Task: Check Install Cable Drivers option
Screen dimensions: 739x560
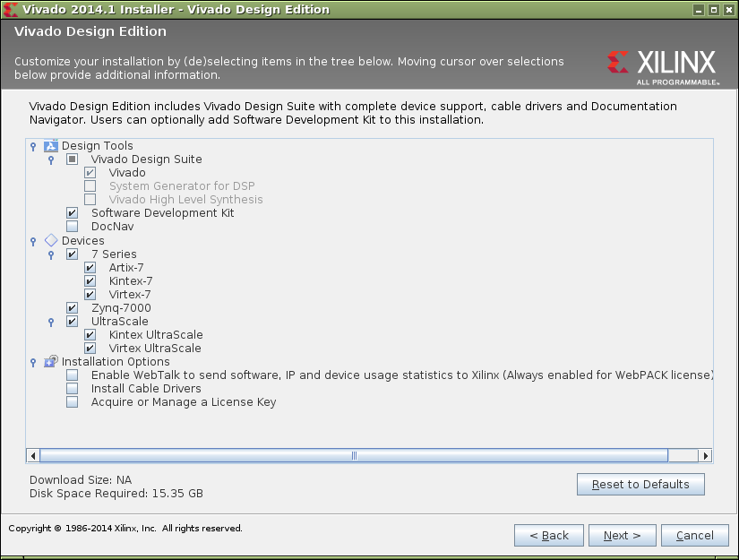Action: click(x=73, y=389)
